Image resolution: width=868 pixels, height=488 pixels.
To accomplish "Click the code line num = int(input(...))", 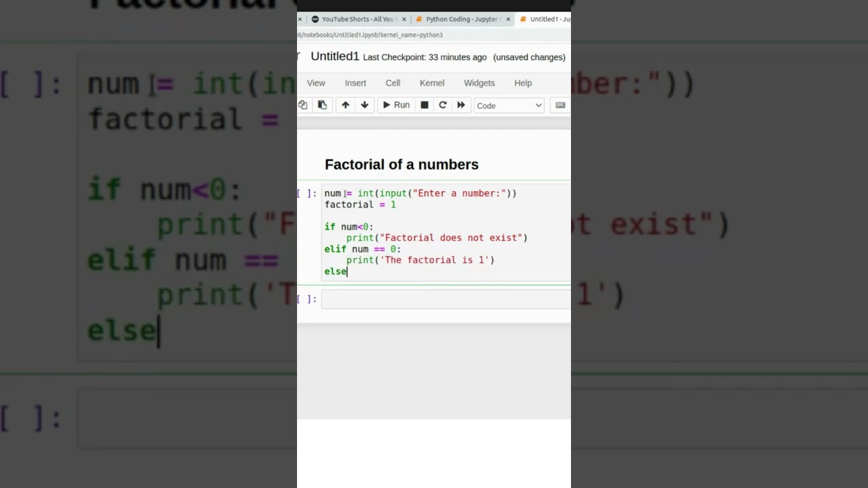I will click(x=420, y=193).
